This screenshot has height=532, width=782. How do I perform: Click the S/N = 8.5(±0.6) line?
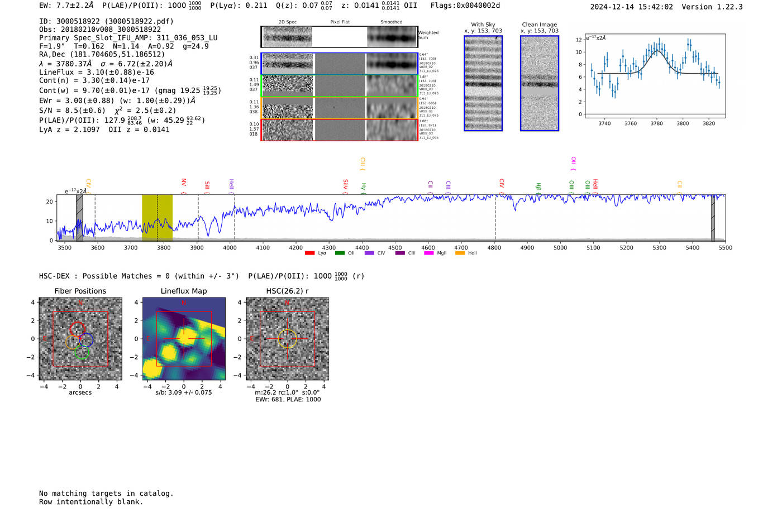[107, 110]
